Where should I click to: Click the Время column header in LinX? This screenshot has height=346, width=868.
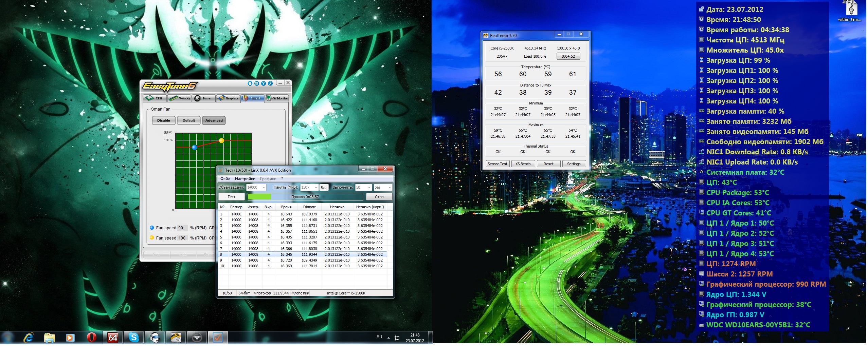(x=286, y=207)
